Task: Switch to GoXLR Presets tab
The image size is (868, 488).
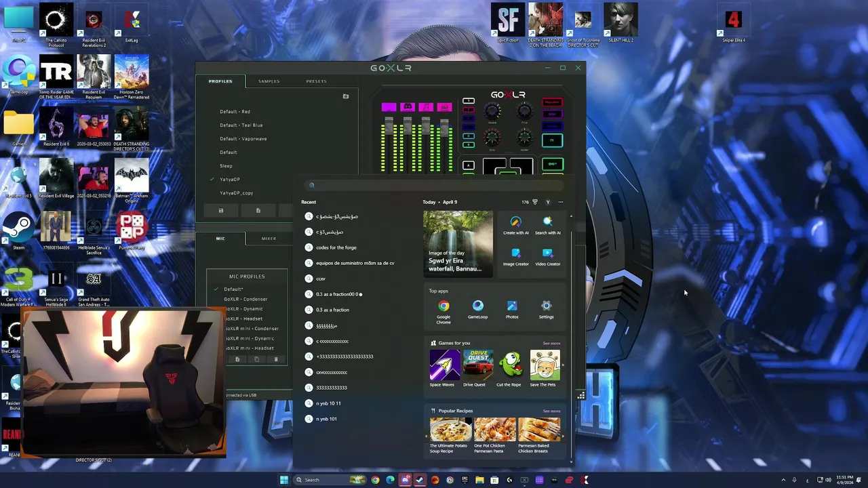Action: click(x=316, y=81)
